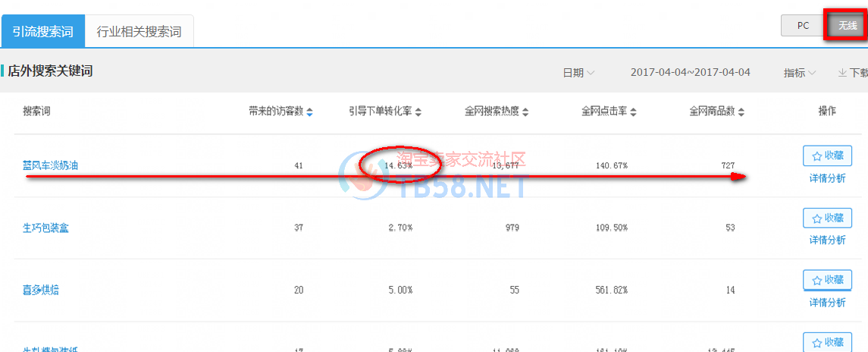Click 收藏 for 生巧包装盒 row
The height and width of the screenshot is (352, 868).
tap(827, 218)
